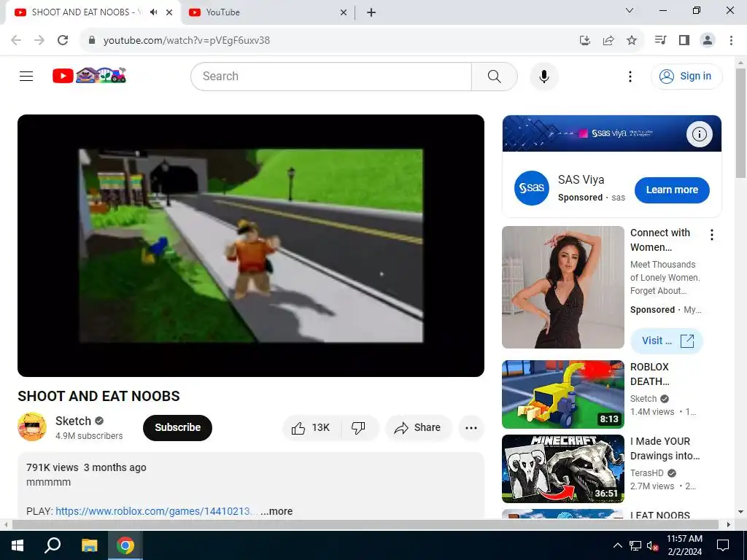Screen dimensions: 747x560
Task: Open ad info icon on SAS banner
Action: 699,134
